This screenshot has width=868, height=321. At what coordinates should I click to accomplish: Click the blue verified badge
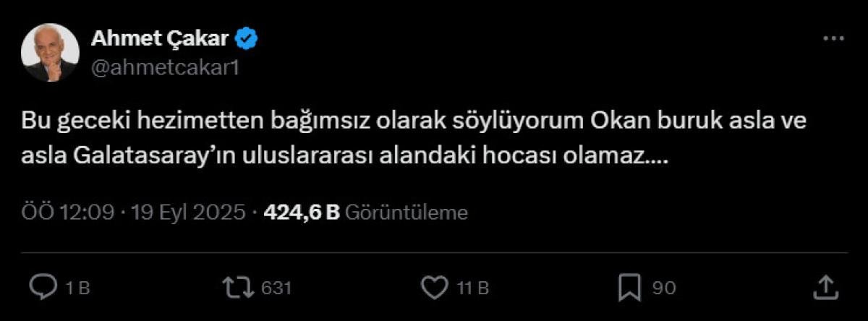pyautogui.click(x=249, y=40)
